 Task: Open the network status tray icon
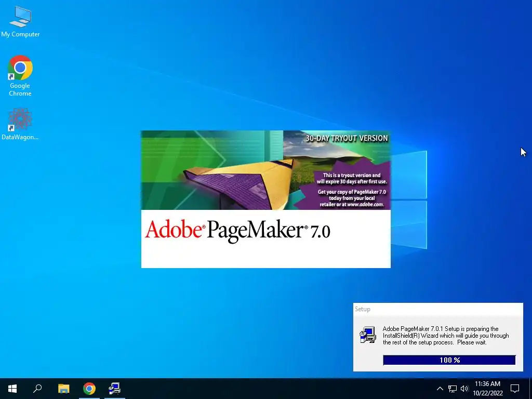(453, 389)
